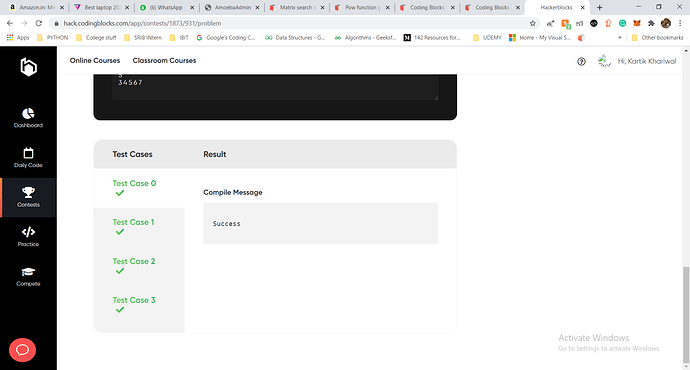This screenshot has width=690, height=370.
Task: Open a new browser tab with plus
Action: pos(599,7)
